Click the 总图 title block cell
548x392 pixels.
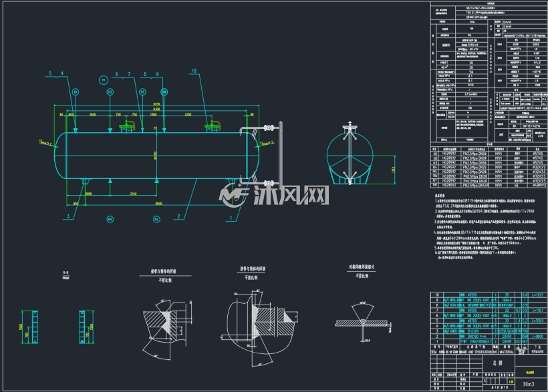click(498, 363)
